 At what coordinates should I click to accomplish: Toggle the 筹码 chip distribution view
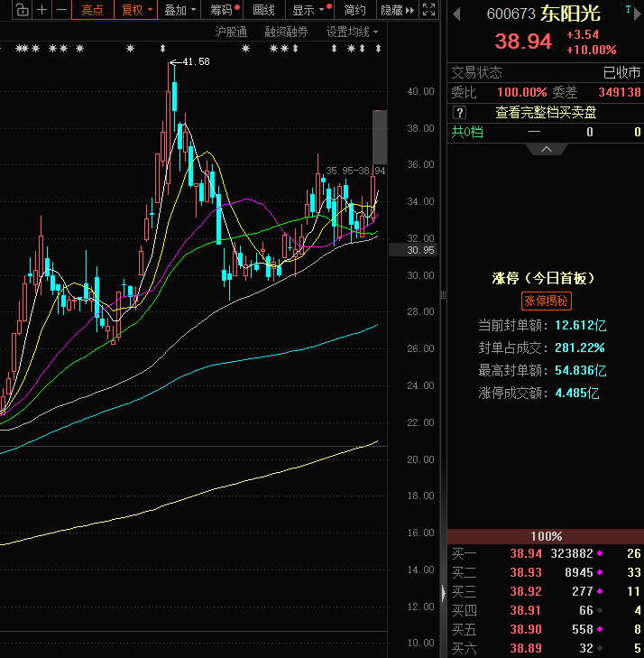coord(221,10)
